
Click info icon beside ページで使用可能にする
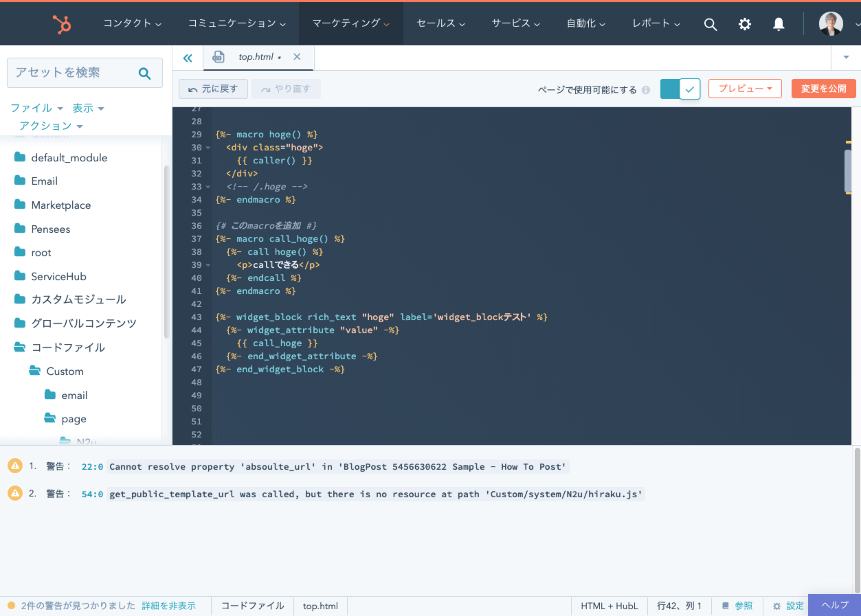point(646,90)
